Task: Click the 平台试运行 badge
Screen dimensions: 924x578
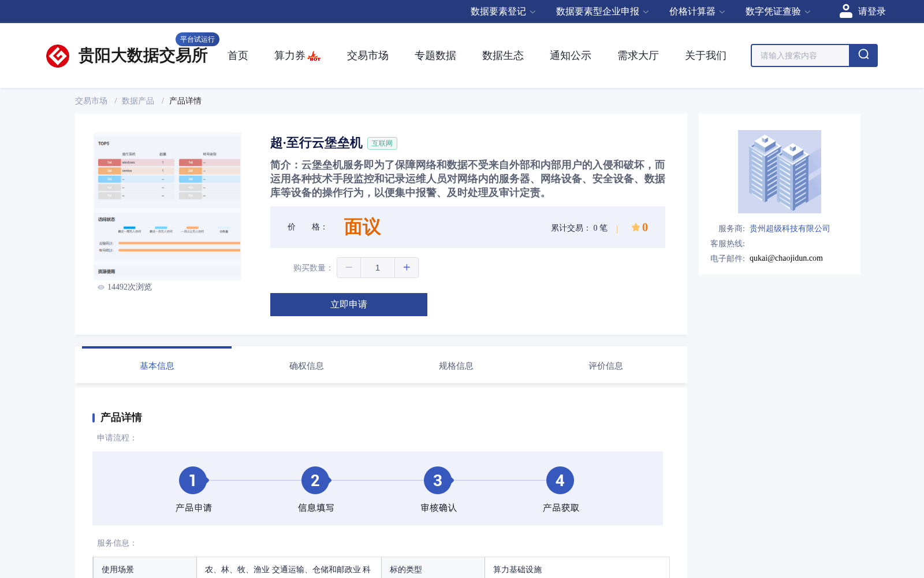Action: coord(198,39)
